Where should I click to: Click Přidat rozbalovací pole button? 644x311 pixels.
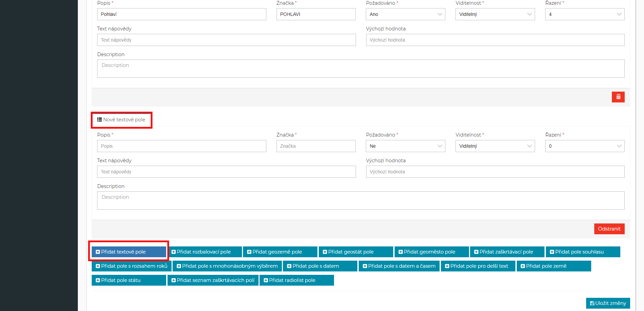pyautogui.click(x=205, y=252)
